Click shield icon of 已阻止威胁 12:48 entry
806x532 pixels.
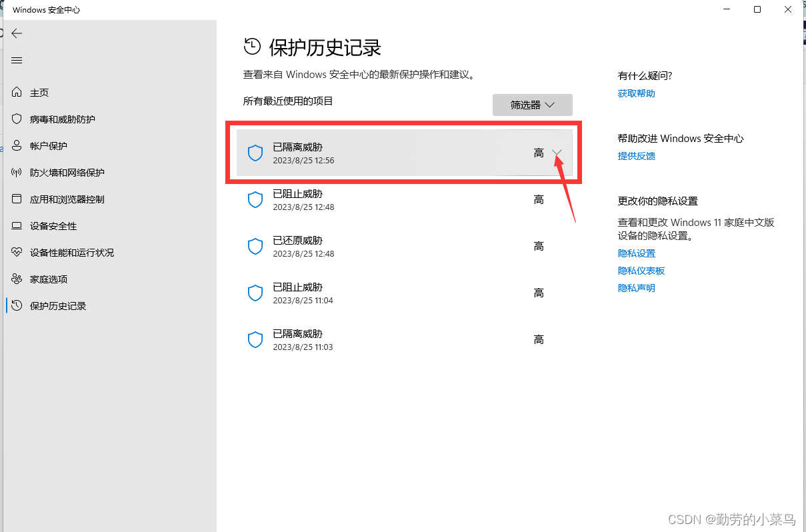tap(255, 200)
